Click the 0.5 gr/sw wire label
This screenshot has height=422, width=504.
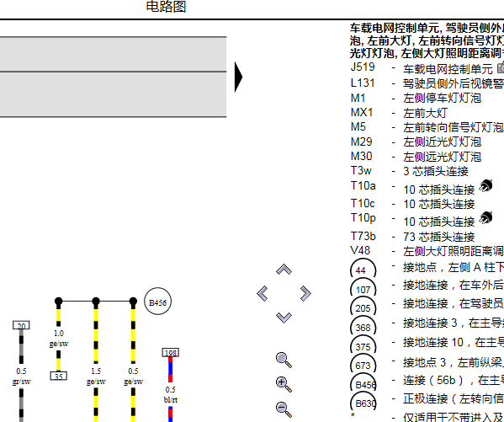coord(21,377)
